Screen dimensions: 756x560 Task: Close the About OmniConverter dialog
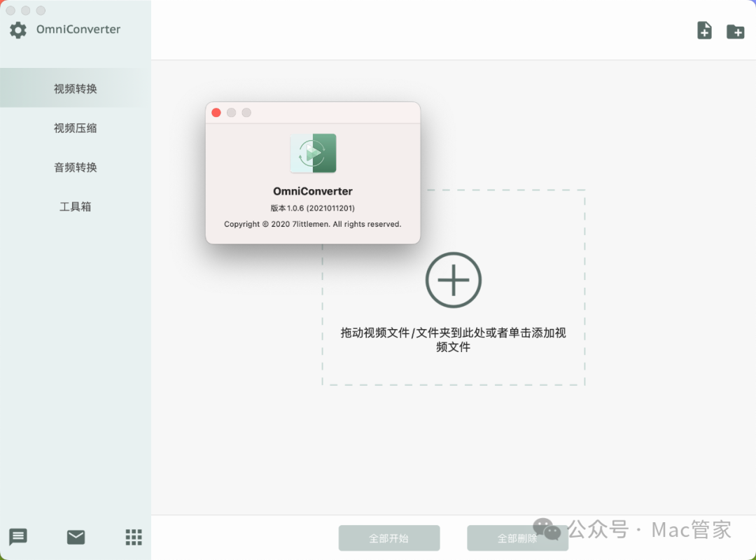(216, 113)
